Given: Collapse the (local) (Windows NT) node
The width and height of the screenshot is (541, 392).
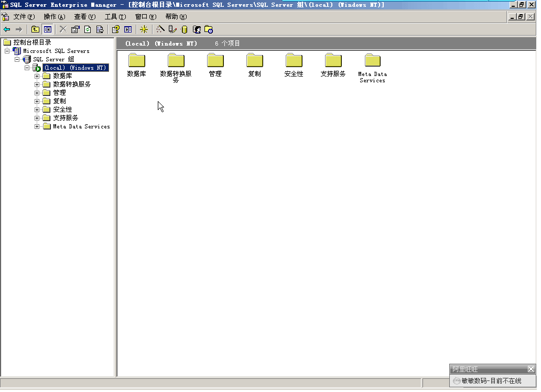Looking at the screenshot, I should [27, 68].
